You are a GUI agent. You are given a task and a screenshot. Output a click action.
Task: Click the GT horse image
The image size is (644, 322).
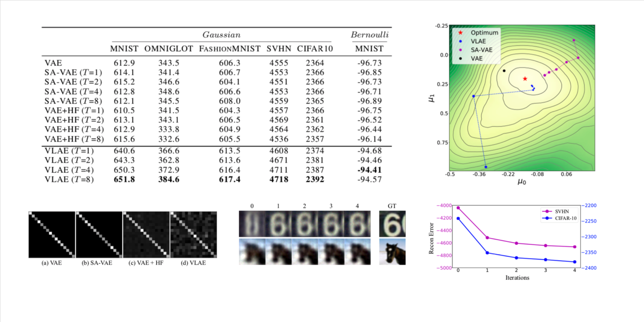[392, 252]
